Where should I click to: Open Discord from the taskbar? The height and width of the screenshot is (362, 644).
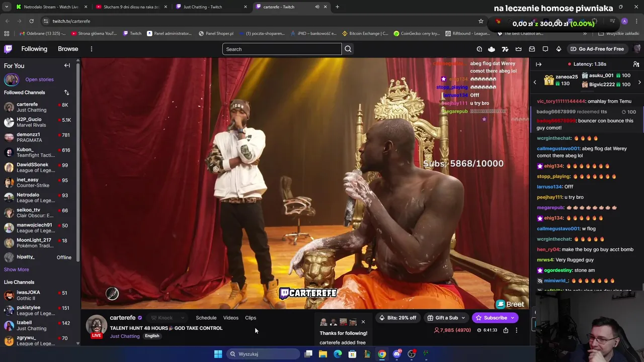point(397,354)
